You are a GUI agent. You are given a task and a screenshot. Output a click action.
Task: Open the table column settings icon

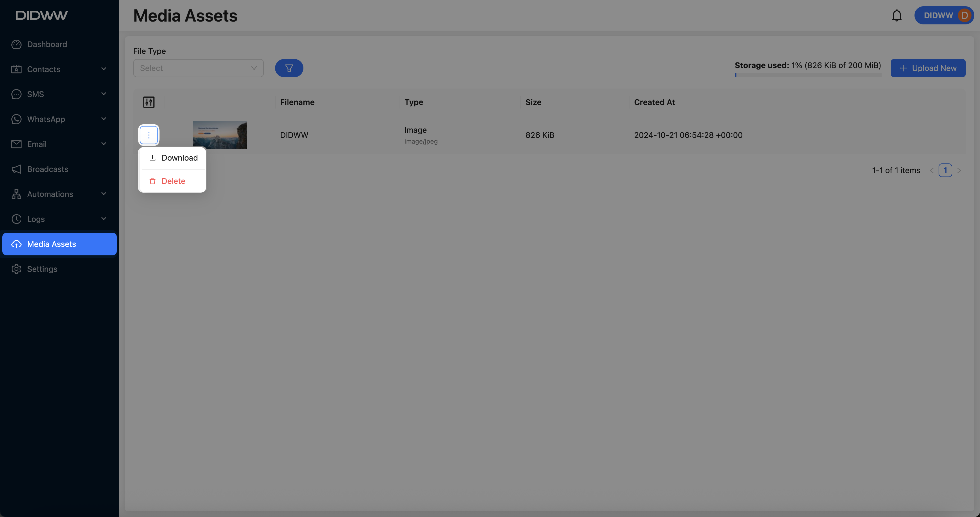click(x=149, y=102)
